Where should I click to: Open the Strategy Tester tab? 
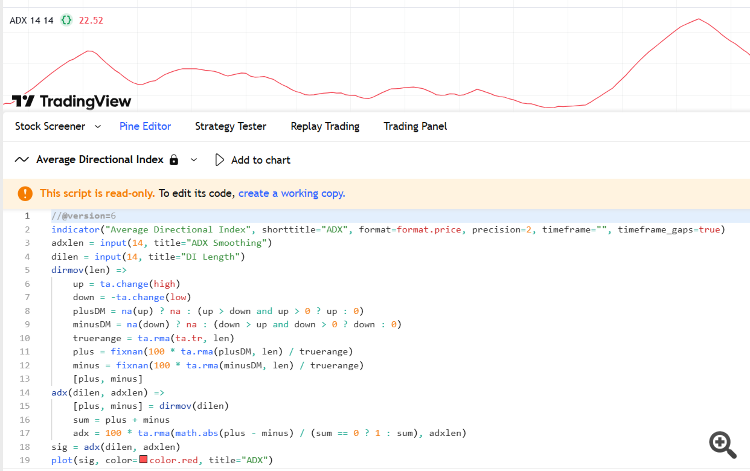pyautogui.click(x=231, y=126)
